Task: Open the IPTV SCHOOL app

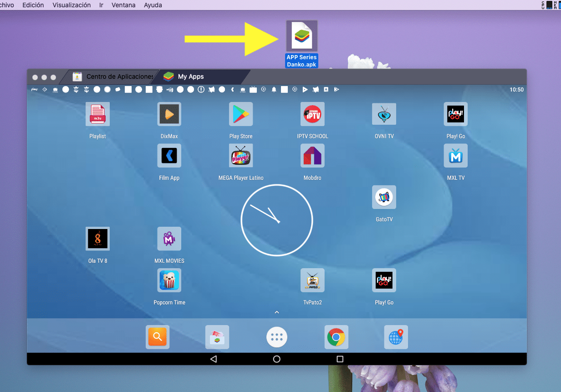Action: [x=312, y=114]
